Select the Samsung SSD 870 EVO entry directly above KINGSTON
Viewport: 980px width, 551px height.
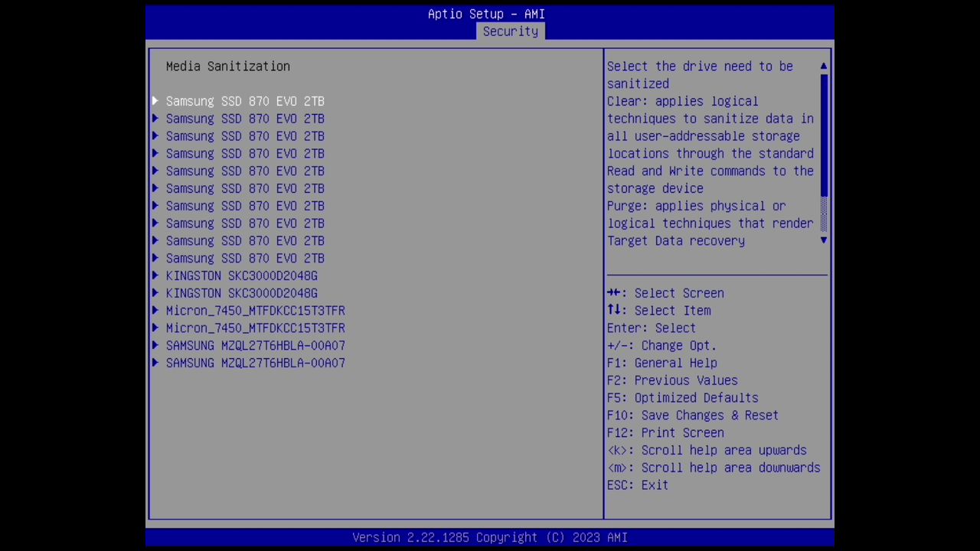coord(245,258)
